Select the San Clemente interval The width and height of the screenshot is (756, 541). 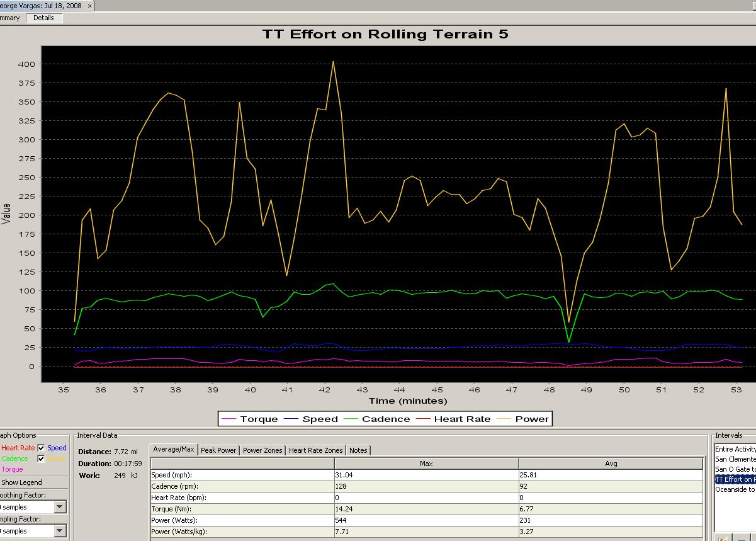(x=735, y=459)
